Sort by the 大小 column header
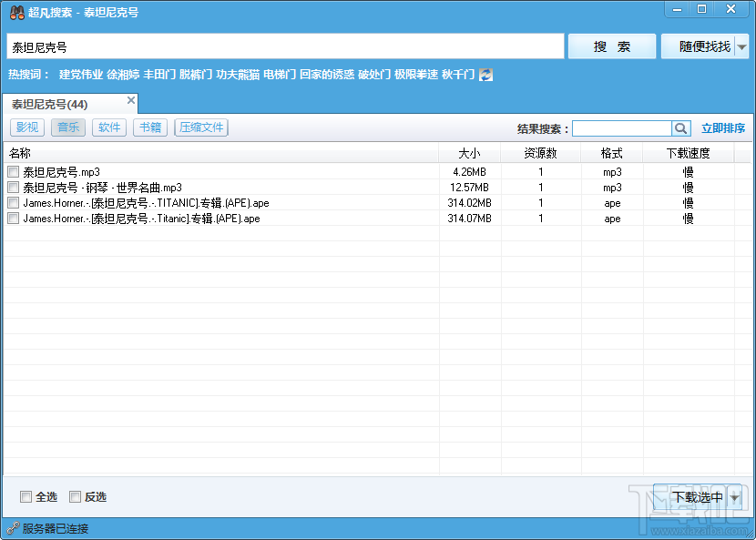The image size is (756, 540). point(470,153)
